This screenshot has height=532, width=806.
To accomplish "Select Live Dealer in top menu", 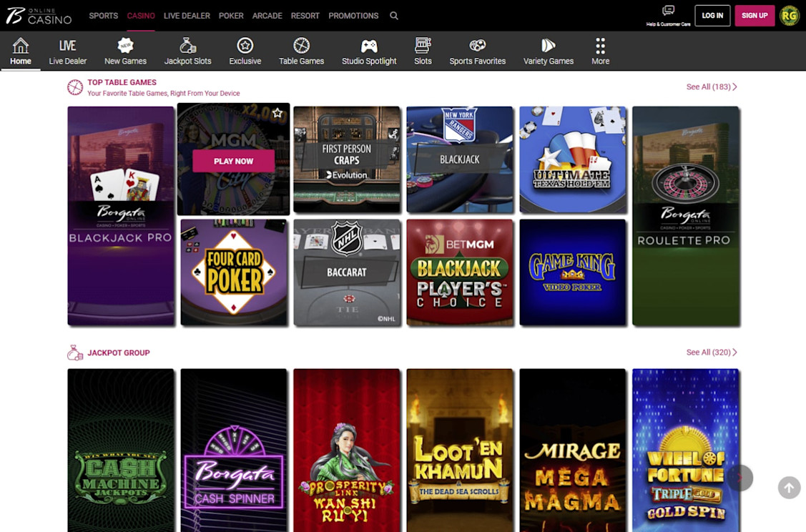I will coord(187,16).
